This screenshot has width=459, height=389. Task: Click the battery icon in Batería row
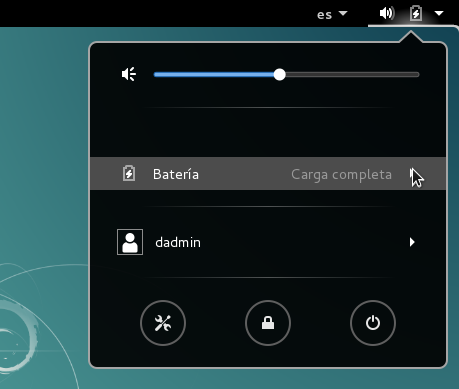click(x=129, y=173)
